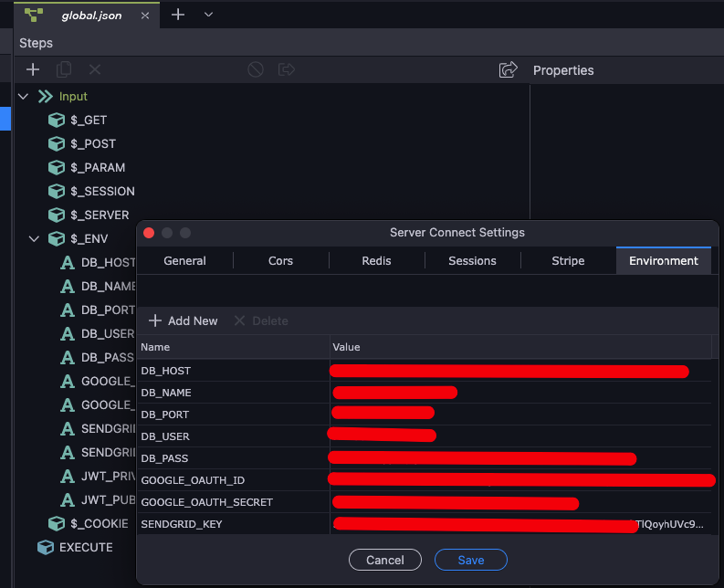The image size is (724, 588).
Task: Click the add step plus icon
Action: (33, 69)
